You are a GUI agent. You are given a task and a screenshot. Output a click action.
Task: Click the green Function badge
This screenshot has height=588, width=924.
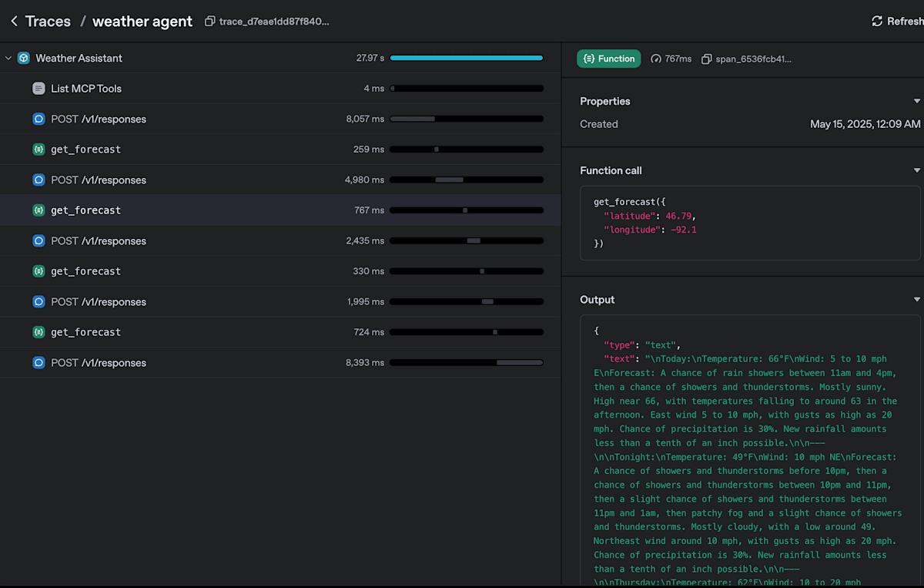click(609, 59)
